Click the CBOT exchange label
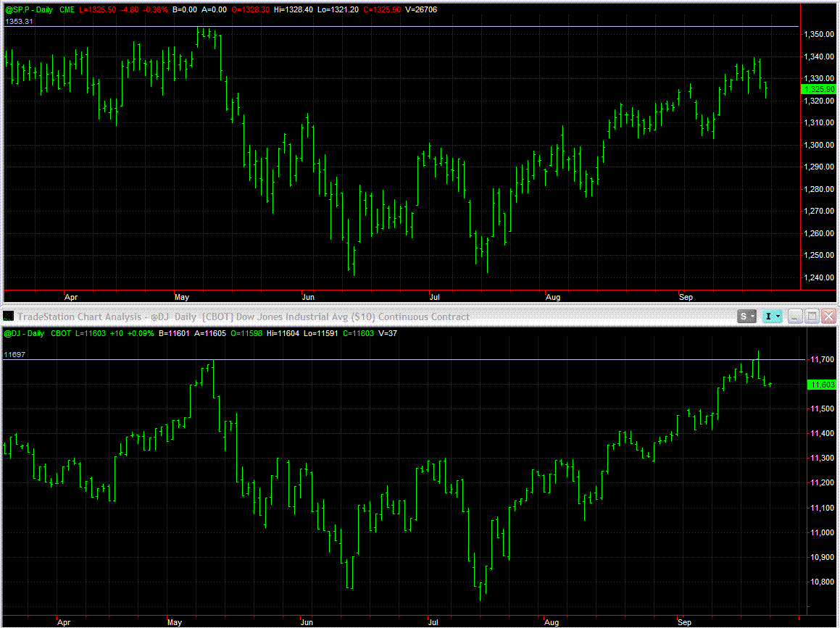 (x=61, y=333)
